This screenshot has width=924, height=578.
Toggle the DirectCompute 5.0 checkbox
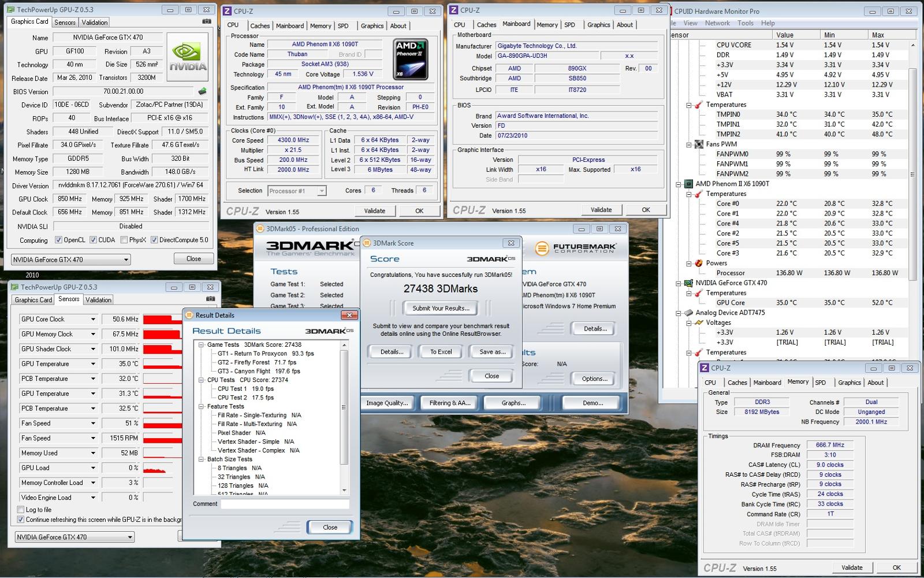click(x=154, y=240)
